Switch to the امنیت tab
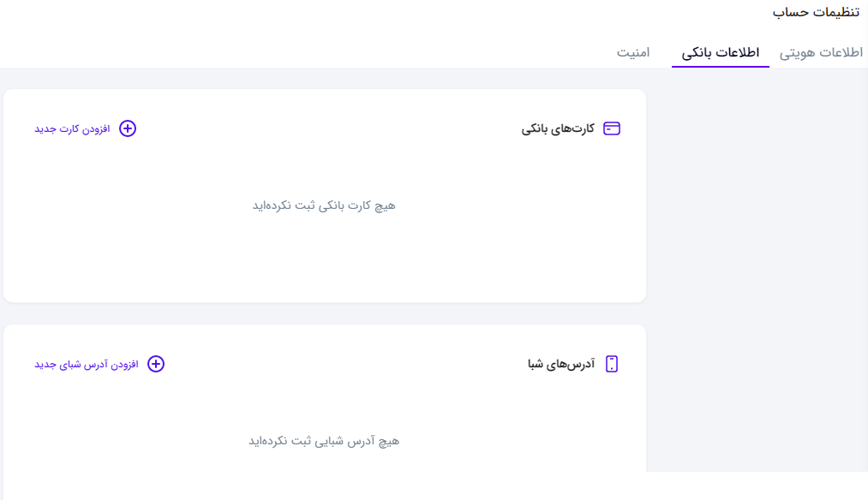Screen dimensions: 868x500 (x=633, y=52)
